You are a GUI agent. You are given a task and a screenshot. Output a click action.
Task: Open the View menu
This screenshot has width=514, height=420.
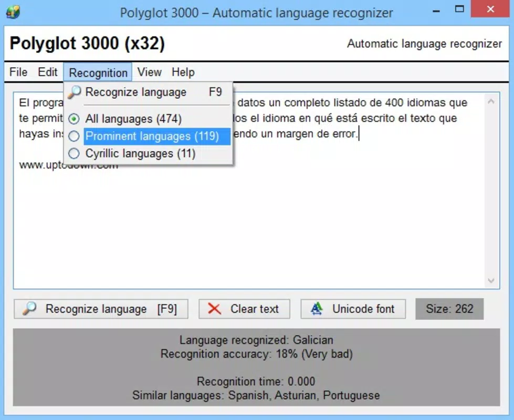tap(150, 72)
